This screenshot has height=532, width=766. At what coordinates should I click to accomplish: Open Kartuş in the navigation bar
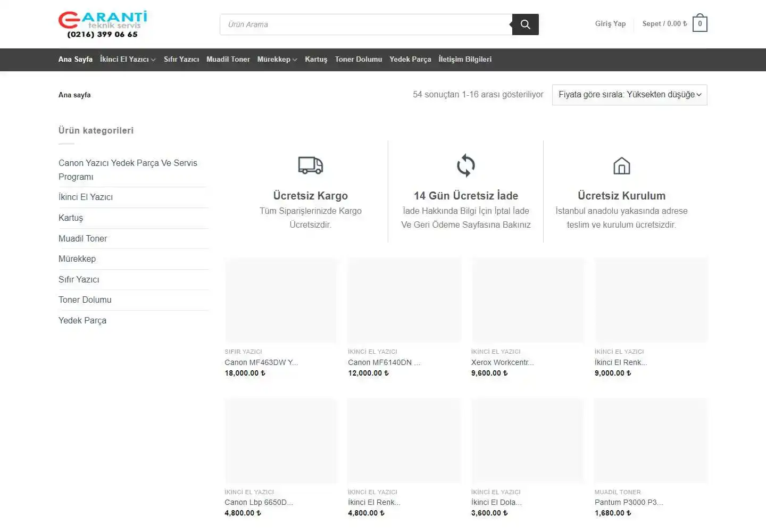coord(316,59)
